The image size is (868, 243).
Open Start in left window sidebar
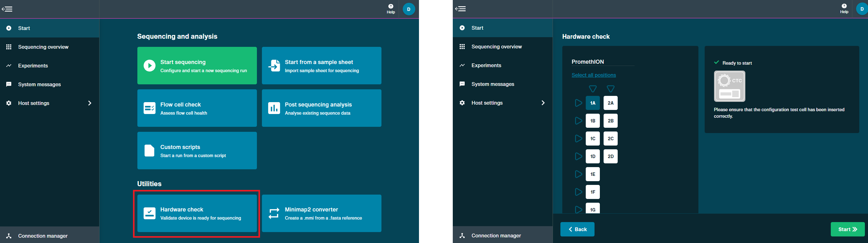[x=49, y=28]
